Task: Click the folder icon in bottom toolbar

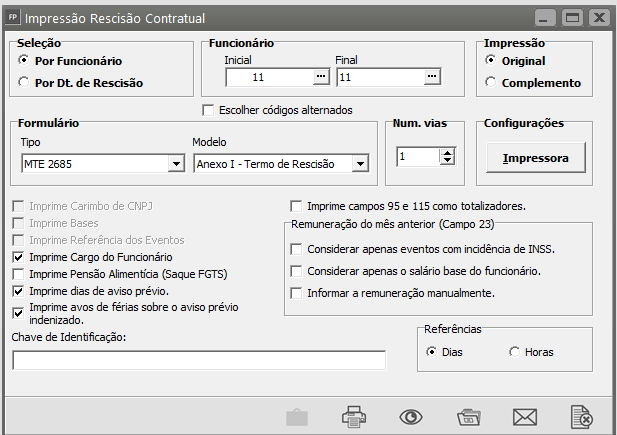Action: pyautogui.click(x=467, y=417)
